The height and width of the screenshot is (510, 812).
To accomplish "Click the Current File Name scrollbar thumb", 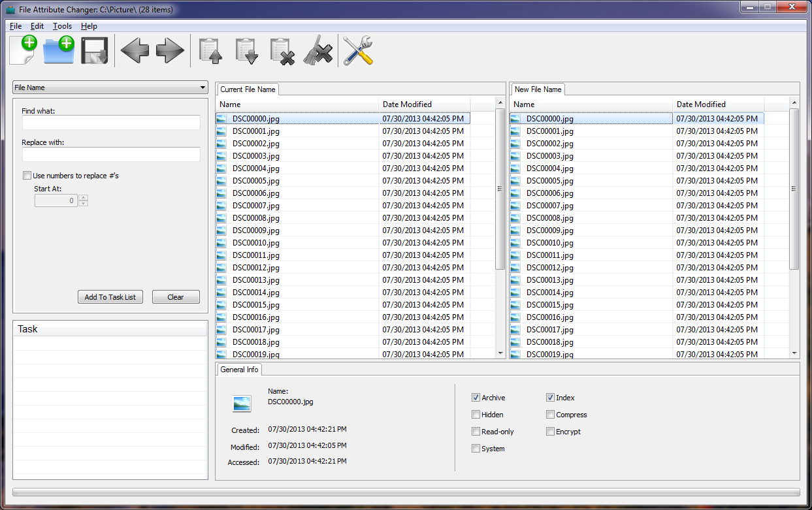I will (x=500, y=189).
